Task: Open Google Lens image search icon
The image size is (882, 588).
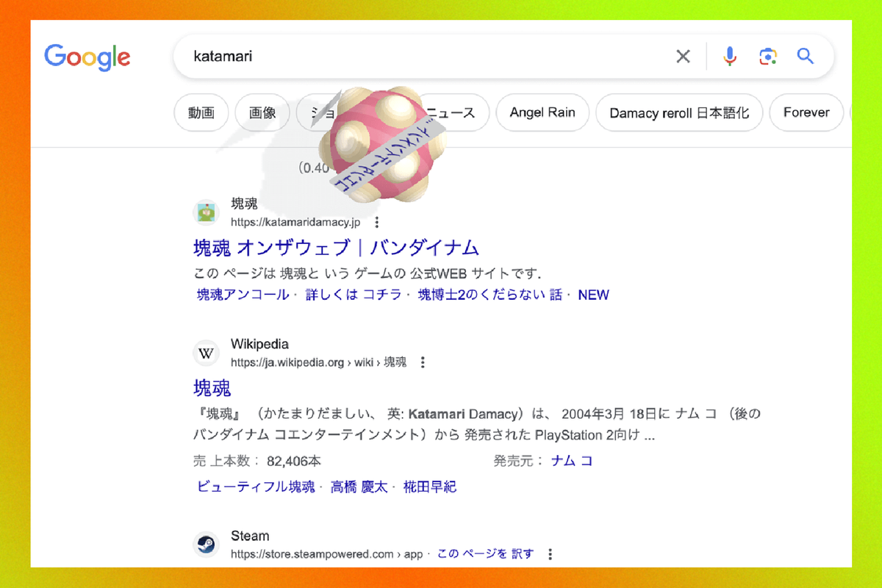Action: point(767,57)
